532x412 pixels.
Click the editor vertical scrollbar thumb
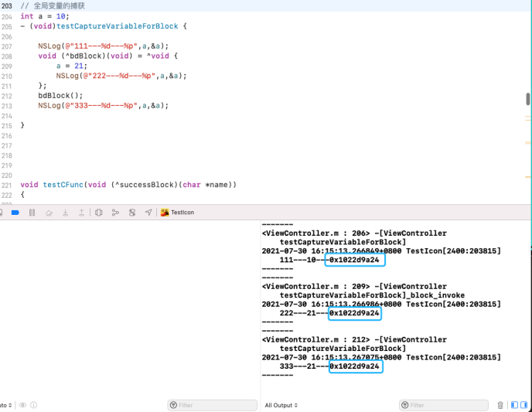point(528,99)
